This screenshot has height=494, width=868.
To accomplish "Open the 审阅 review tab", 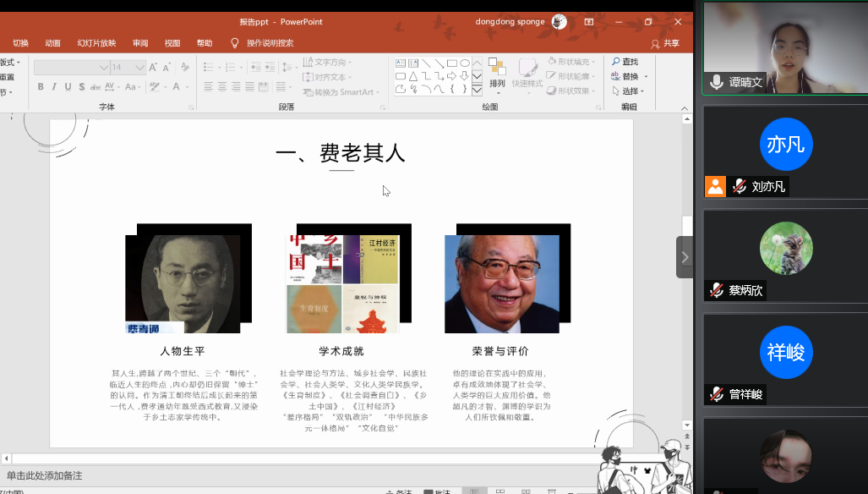I will 140,43.
